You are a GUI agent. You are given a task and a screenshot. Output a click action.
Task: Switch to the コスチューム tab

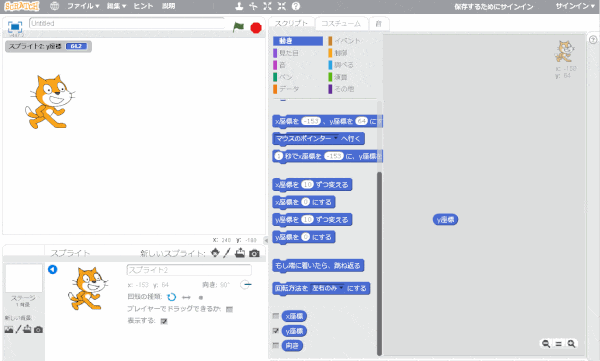341,24
